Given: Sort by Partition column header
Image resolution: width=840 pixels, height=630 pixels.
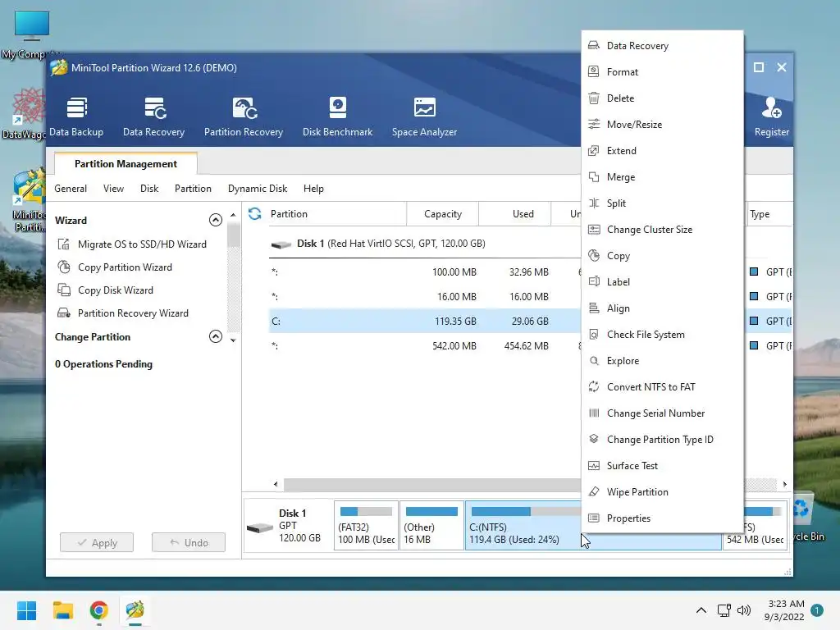Looking at the screenshot, I should point(336,214).
